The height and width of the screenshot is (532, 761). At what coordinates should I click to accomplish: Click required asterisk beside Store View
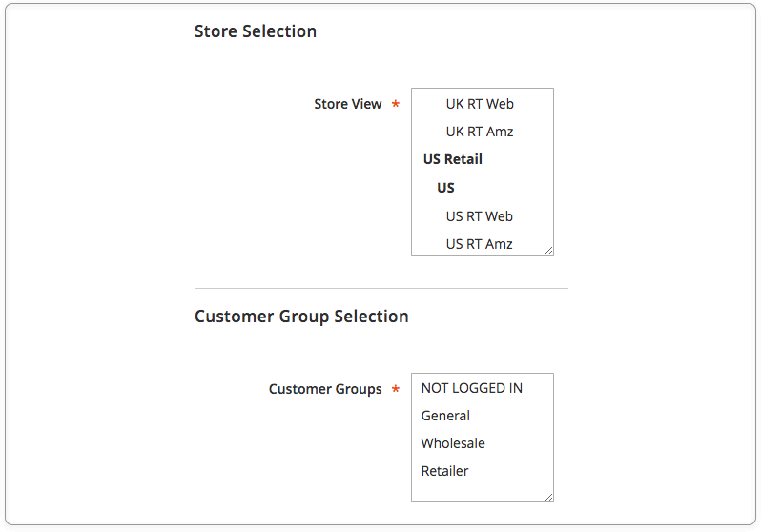click(396, 103)
